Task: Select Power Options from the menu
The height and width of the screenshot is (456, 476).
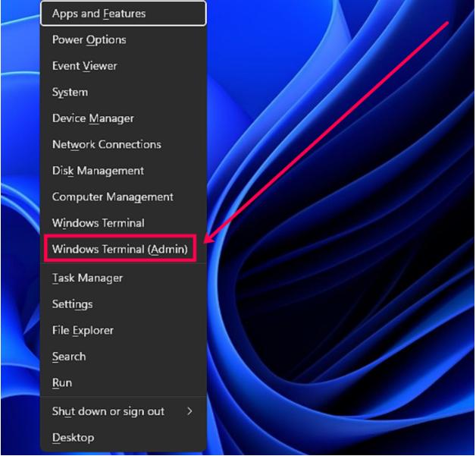Action: click(x=124, y=39)
